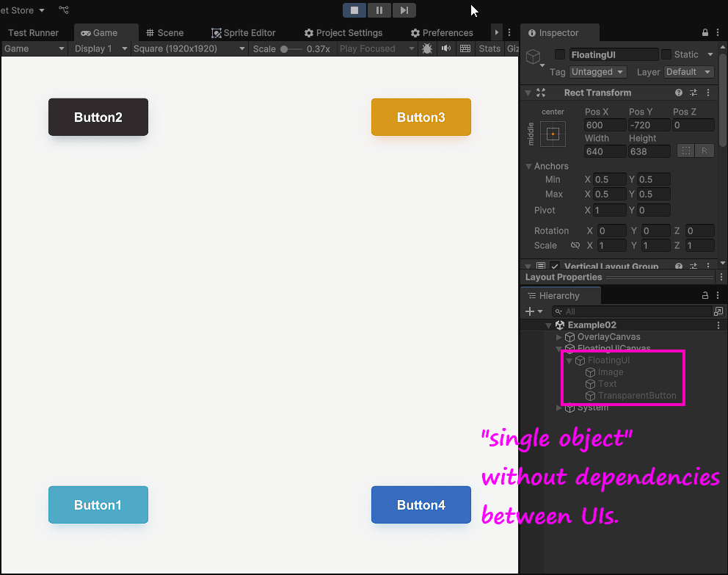Switch to the Preferences tab
728x575 pixels.
click(x=442, y=33)
